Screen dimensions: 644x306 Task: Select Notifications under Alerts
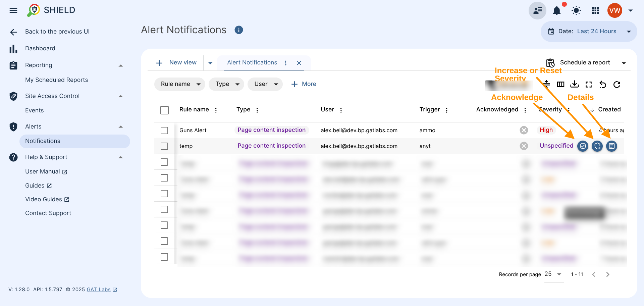click(75, 141)
